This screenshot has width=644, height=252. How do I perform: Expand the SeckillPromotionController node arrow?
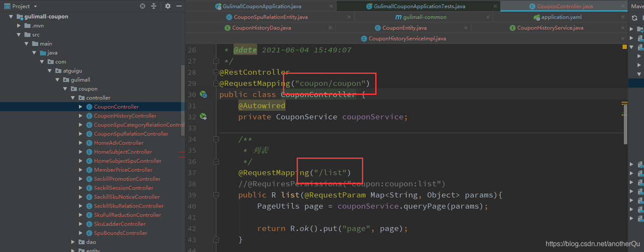click(81, 179)
